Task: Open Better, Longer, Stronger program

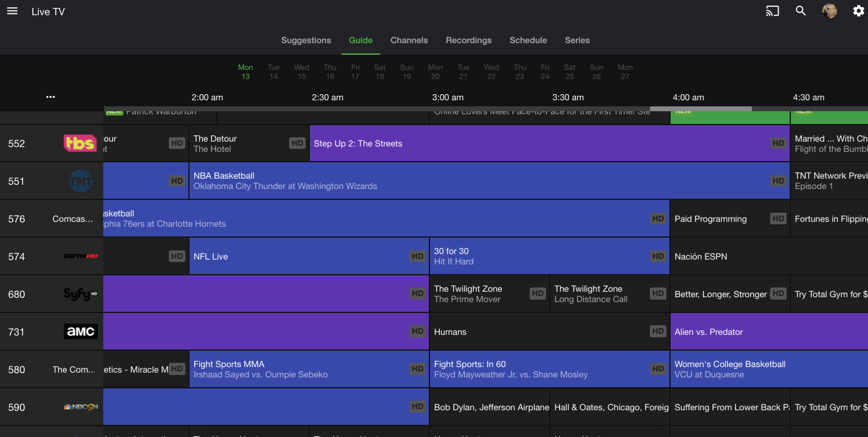Action: pos(730,294)
